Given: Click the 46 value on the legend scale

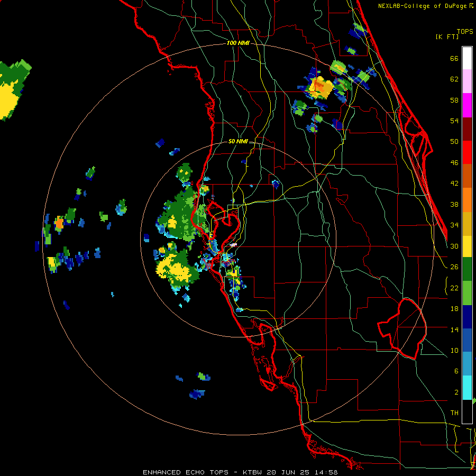Looking at the screenshot, I should [x=454, y=163].
